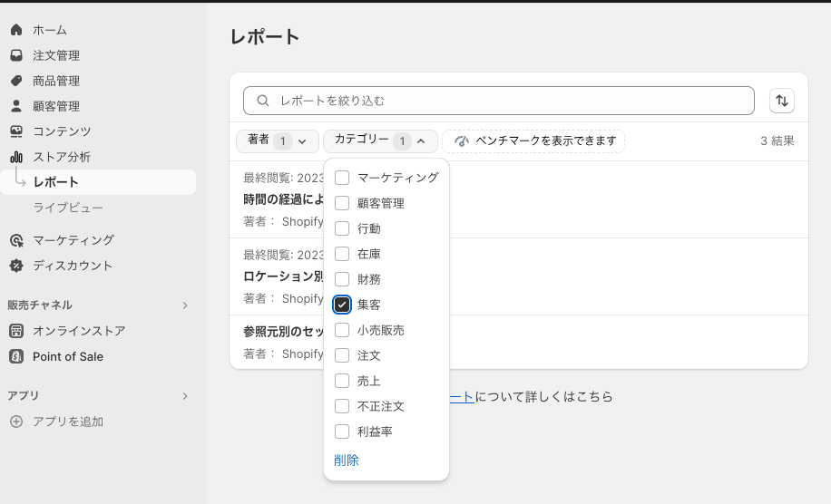Click the 削除 link to clear filter

(x=347, y=460)
